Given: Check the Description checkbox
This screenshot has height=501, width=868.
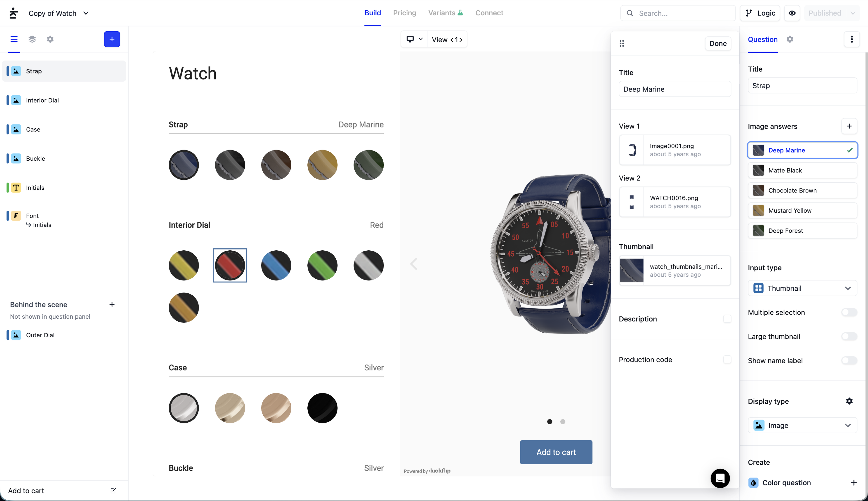Looking at the screenshot, I should [x=727, y=319].
